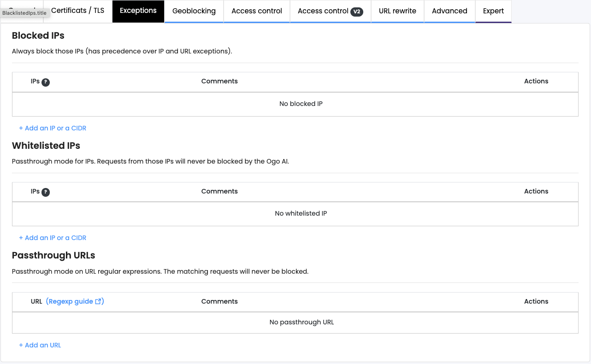The image size is (591, 364).
Task: Click the 'No passthrough URL' text
Action: point(301,322)
